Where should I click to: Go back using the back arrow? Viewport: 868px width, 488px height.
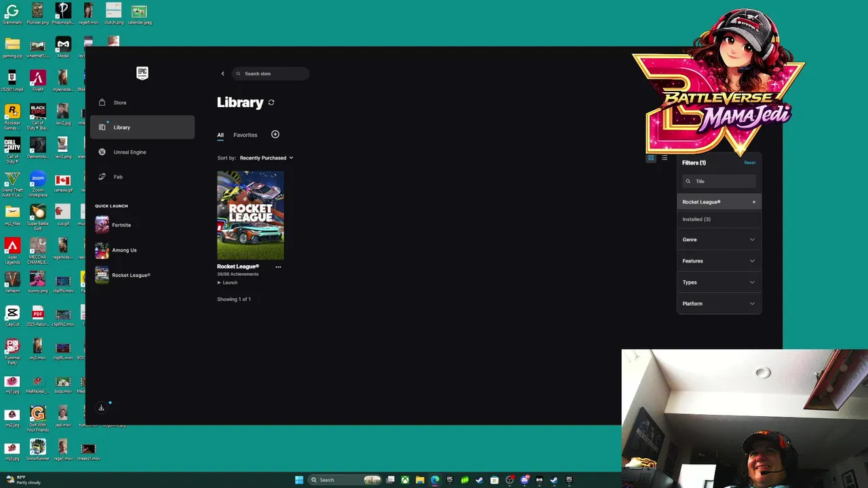point(222,73)
